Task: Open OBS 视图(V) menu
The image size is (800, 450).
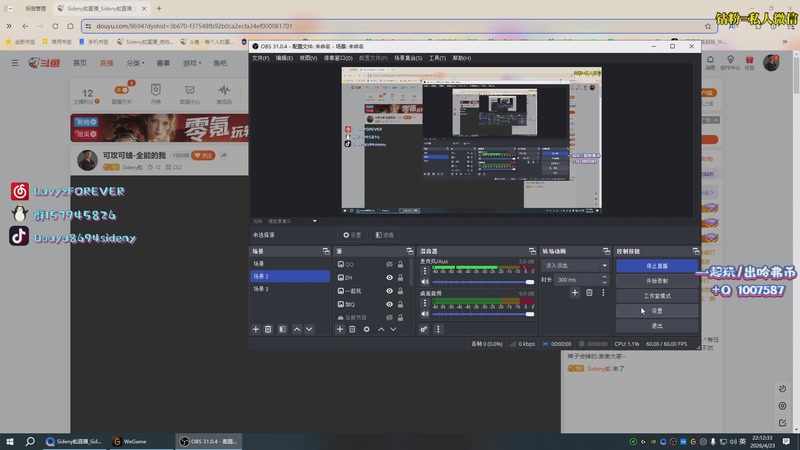Action: click(x=308, y=58)
